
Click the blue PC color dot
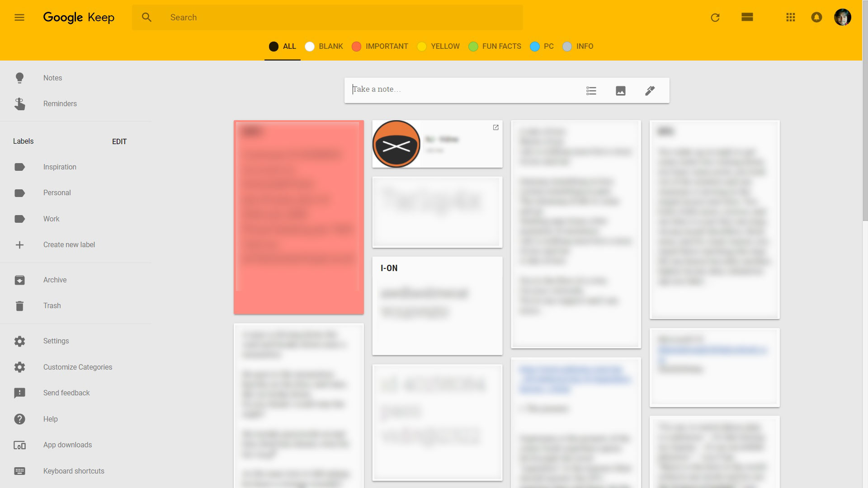tap(534, 47)
